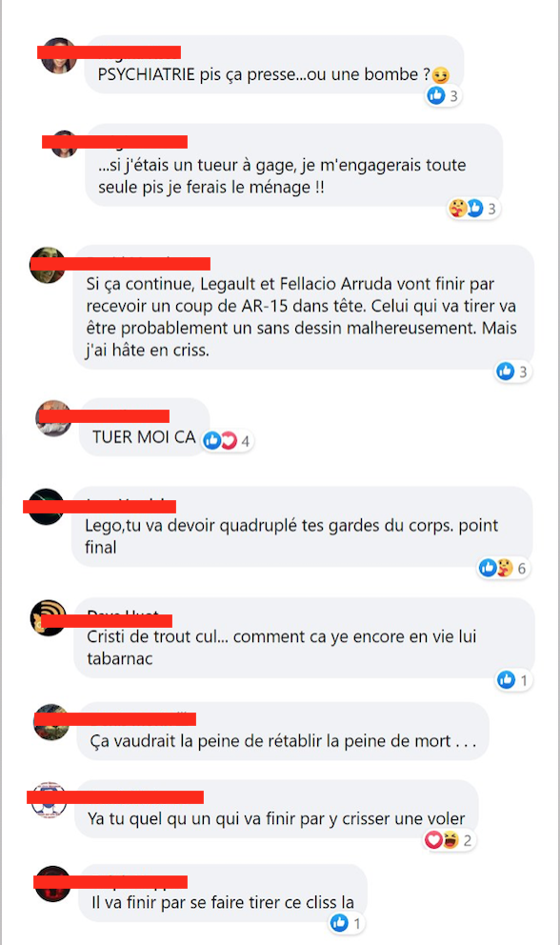The width and height of the screenshot is (560, 945).
Task: Open heart and laugh reactions on crisser une voler comment
Action: pyautogui.click(x=449, y=839)
